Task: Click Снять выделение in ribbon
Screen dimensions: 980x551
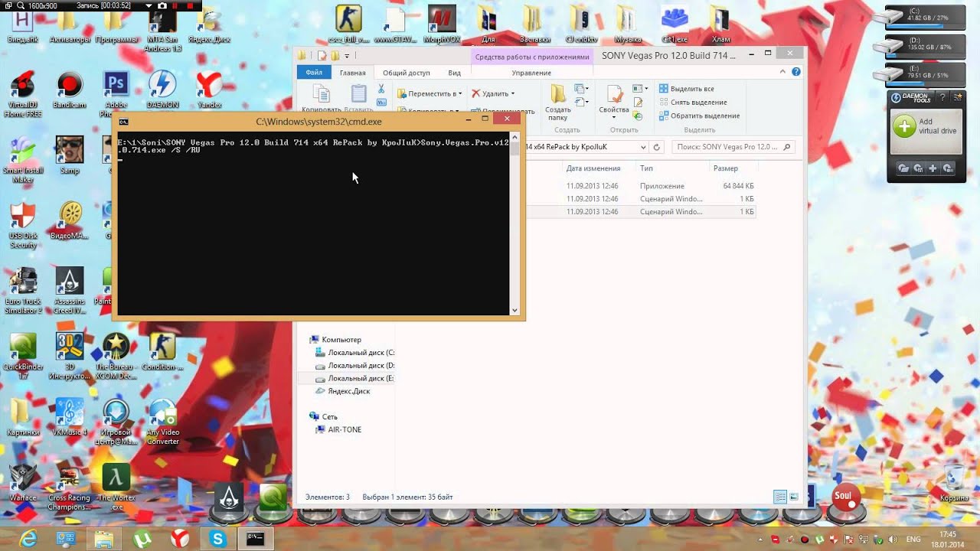Action: [693, 102]
